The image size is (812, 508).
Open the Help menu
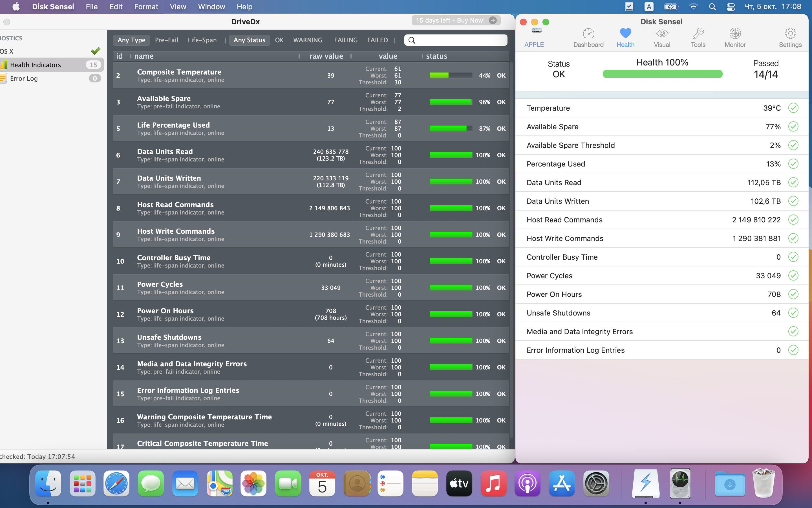coord(244,7)
